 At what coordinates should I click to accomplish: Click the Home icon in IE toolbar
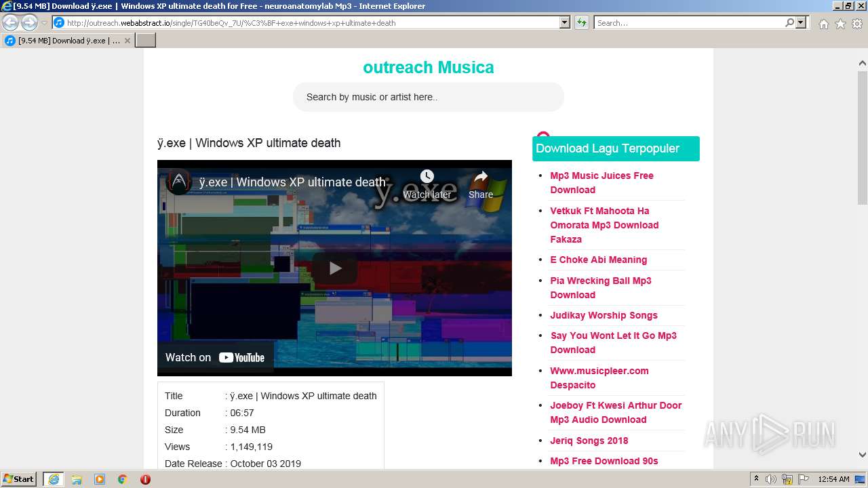[823, 24]
